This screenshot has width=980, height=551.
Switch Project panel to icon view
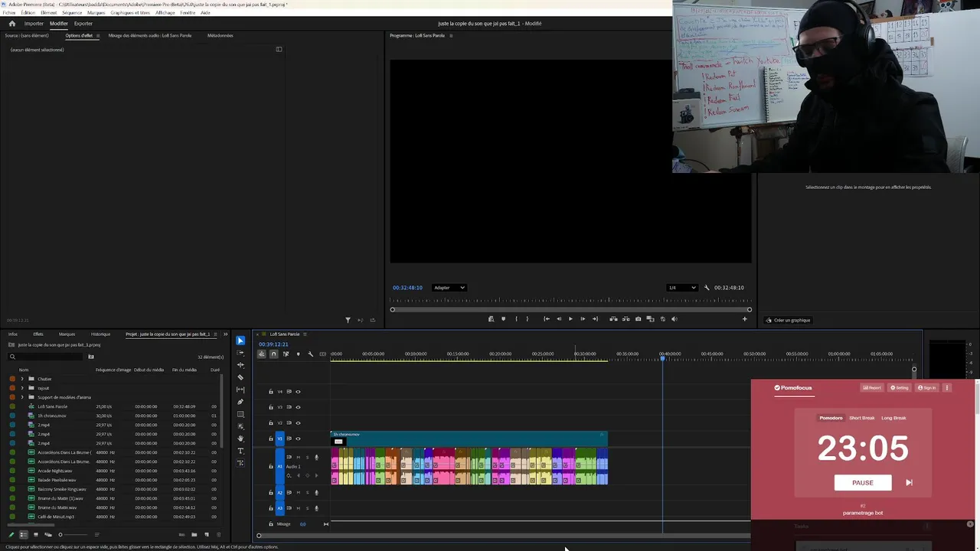pyautogui.click(x=35, y=534)
